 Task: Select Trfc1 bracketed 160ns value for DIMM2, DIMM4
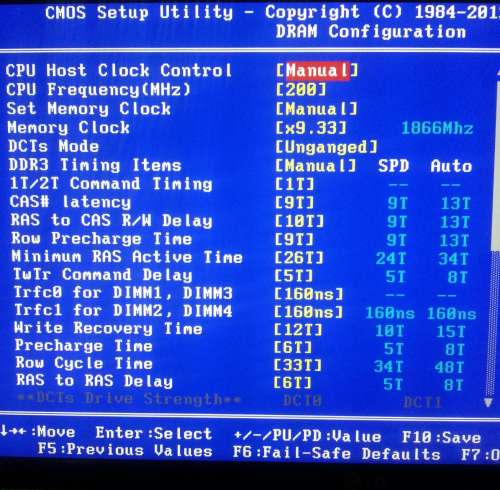pyautogui.click(x=308, y=312)
